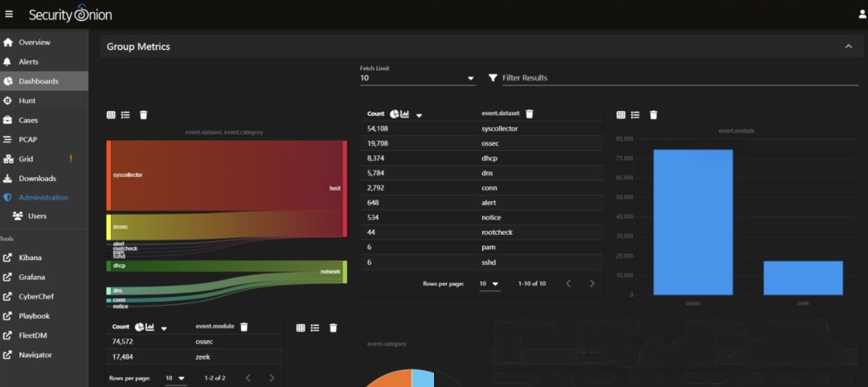This screenshot has height=387, width=868.
Task: Remove the event.dataset column via trash icon
Action: click(529, 113)
